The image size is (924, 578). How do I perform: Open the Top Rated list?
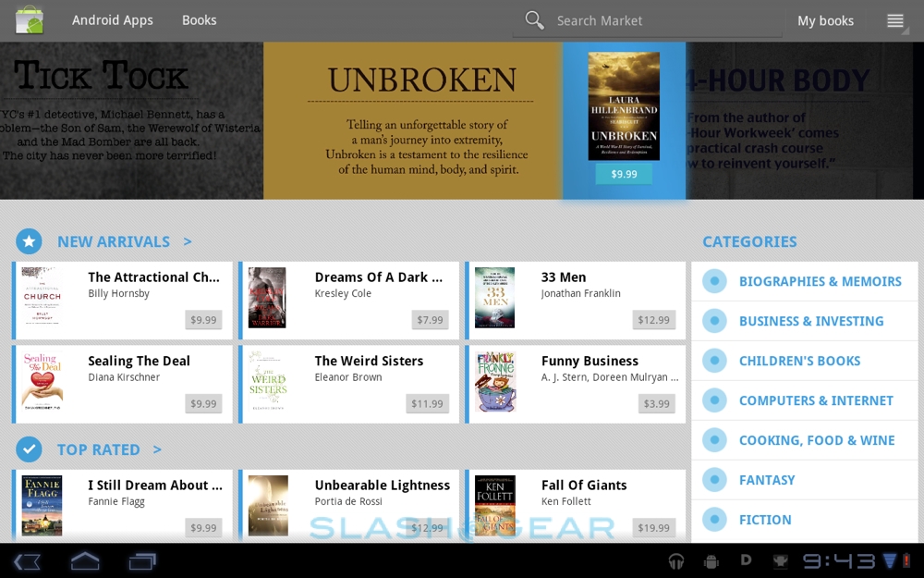pyautogui.click(x=99, y=449)
